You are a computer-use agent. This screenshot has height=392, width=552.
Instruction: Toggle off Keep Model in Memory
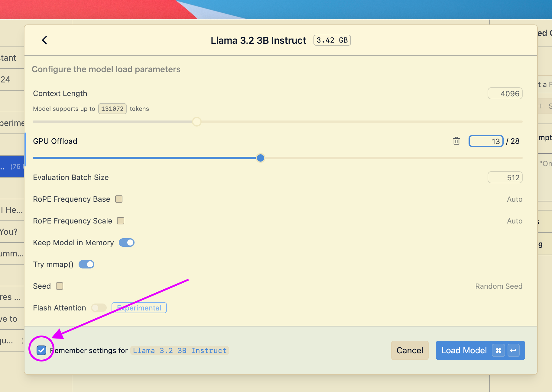(127, 243)
